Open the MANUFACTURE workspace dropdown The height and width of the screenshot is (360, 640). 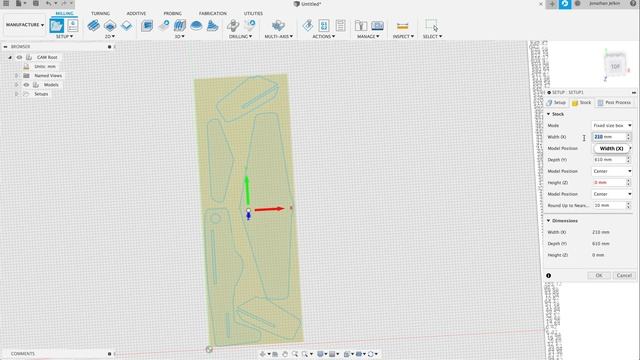point(24,25)
